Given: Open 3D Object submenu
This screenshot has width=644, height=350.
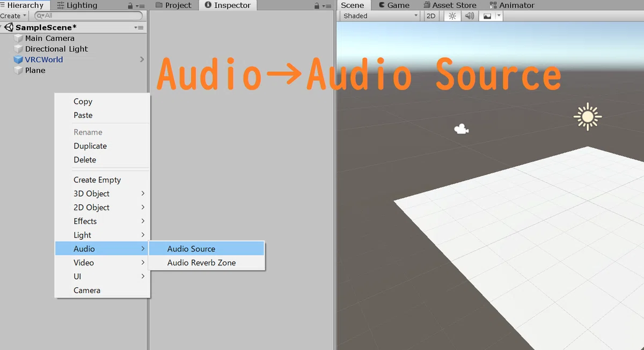Looking at the screenshot, I should (103, 193).
